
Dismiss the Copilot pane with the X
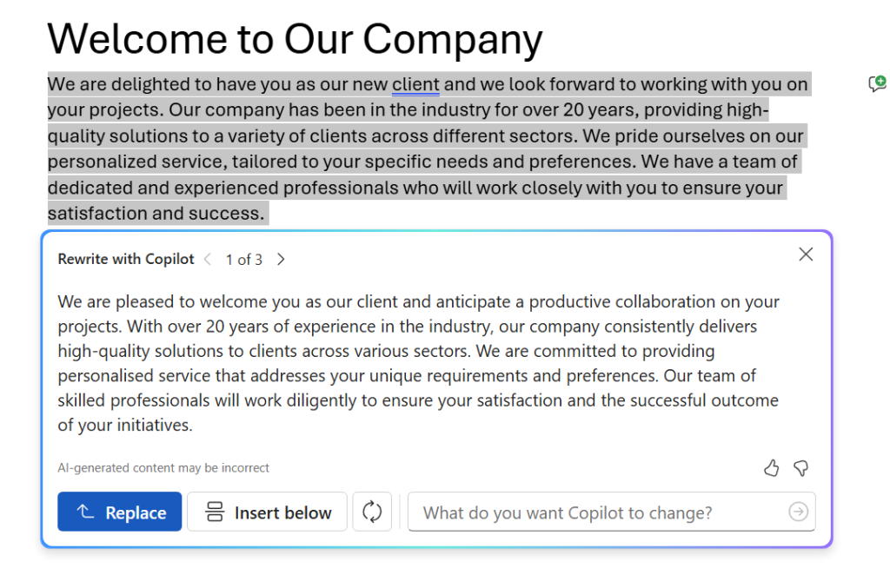click(806, 254)
